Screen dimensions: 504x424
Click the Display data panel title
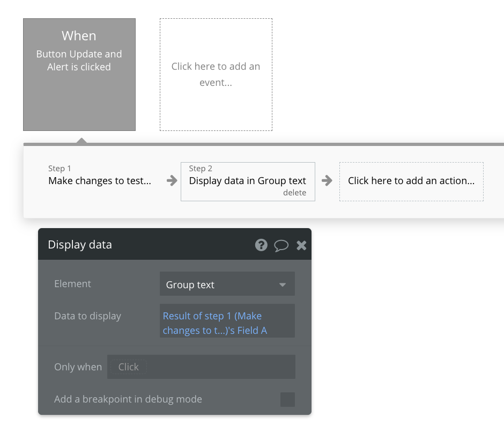[80, 245]
